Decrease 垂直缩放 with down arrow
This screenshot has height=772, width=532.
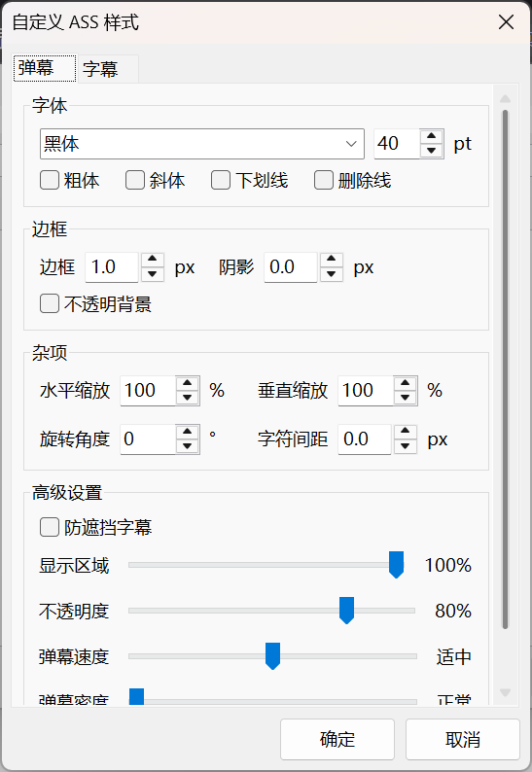[406, 399]
